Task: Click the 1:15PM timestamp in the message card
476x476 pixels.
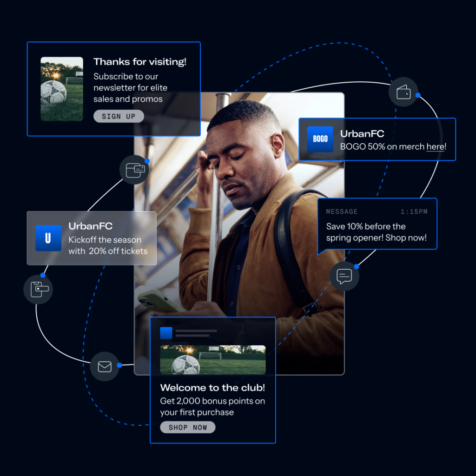Action: tap(414, 212)
